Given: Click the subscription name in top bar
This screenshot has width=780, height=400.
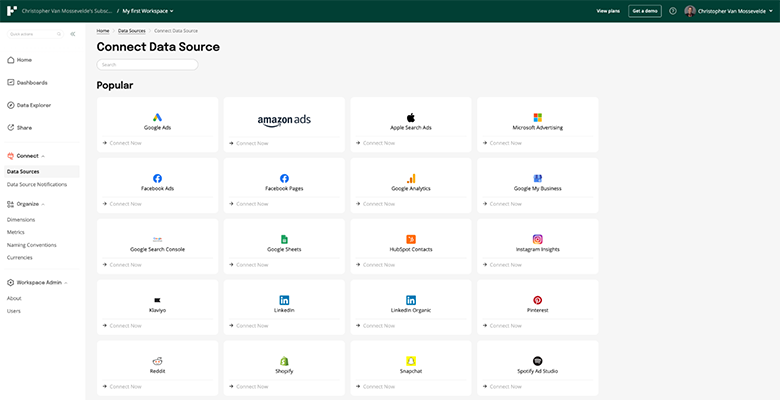Looking at the screenshot, I should point(67,11).
